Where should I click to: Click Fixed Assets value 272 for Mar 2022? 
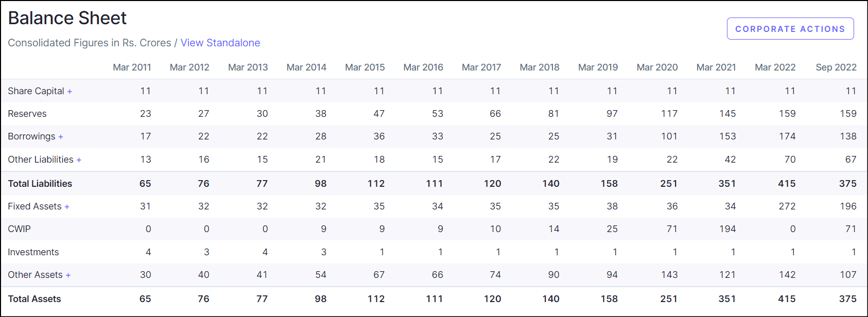pos(787,206)
